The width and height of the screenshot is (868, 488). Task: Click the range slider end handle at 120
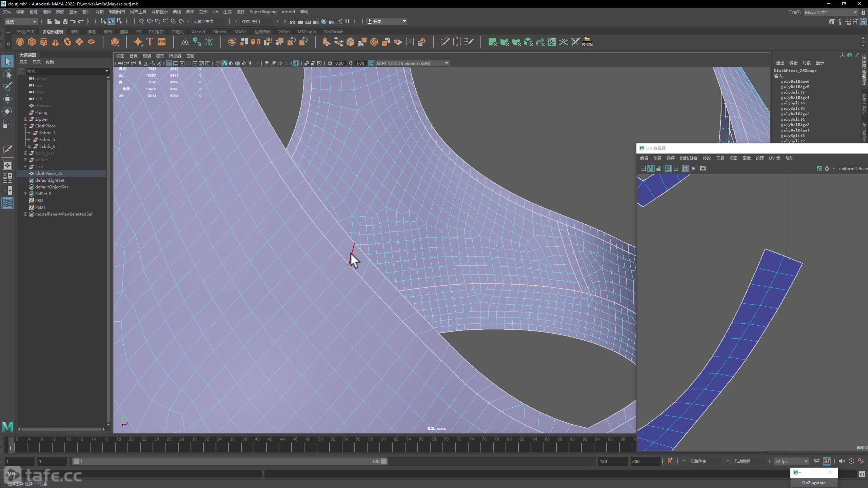coord(383,461)
